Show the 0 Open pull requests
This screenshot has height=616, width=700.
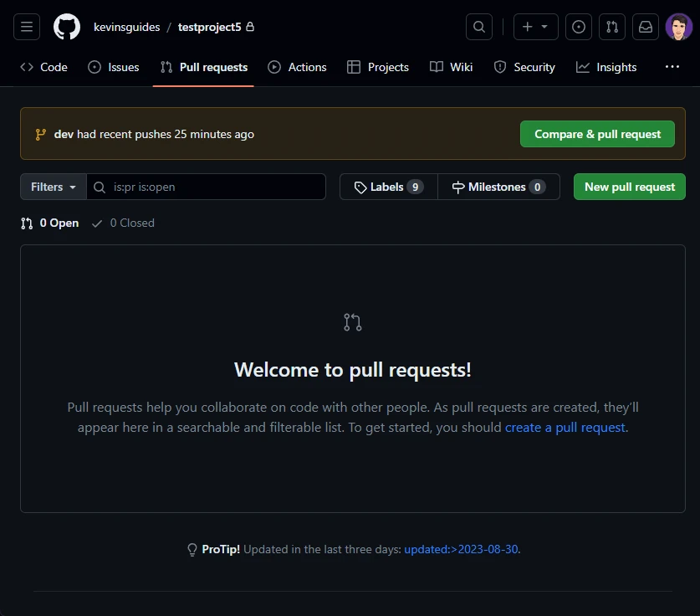pyautogui.click(x=49, y=223)
